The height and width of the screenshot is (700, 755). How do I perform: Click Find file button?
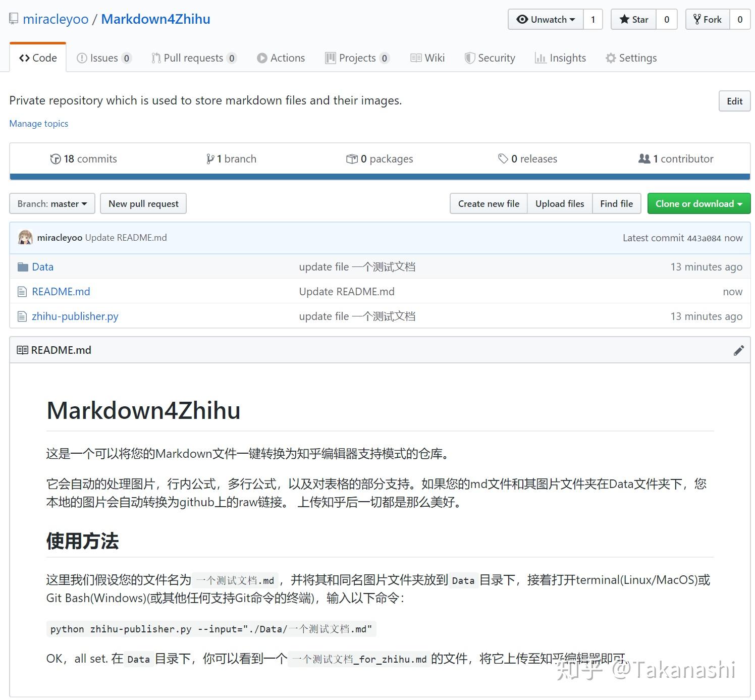616,203
